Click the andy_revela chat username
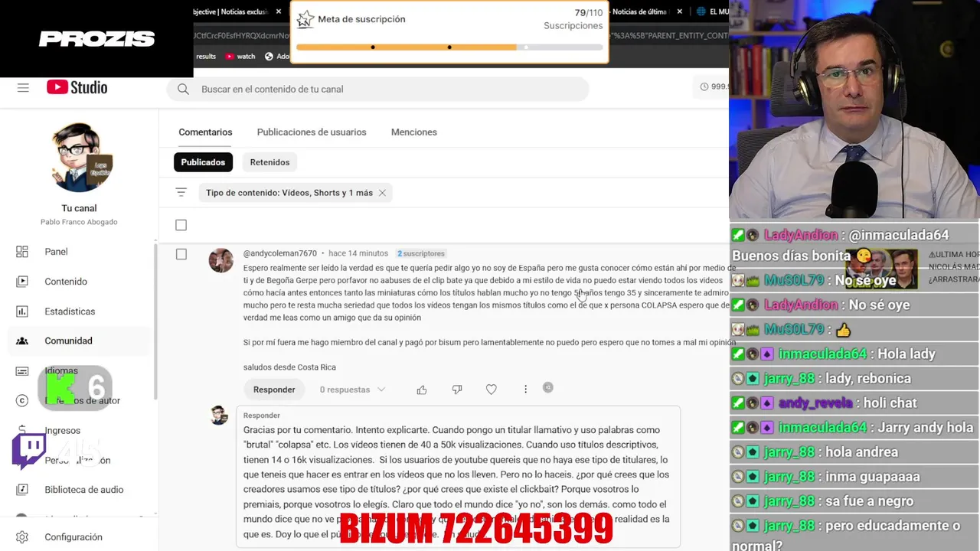Viewport: 980px width, 551px height. tap(815, 403)
